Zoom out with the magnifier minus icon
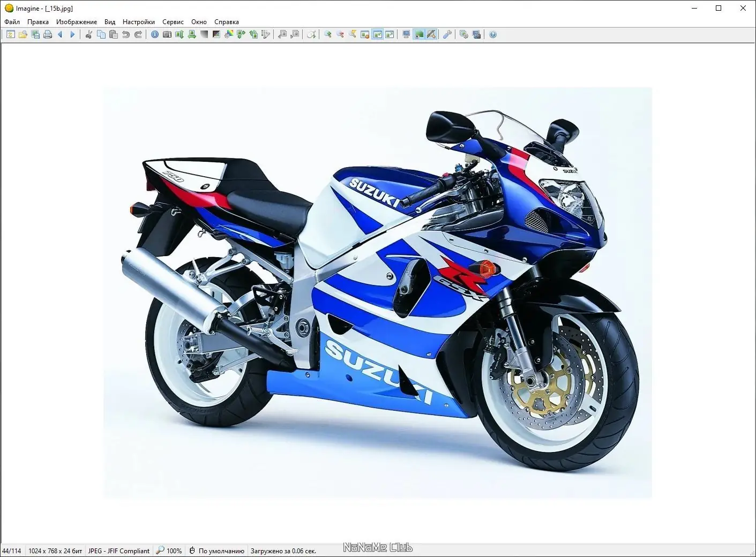 (x=340, y=35)
